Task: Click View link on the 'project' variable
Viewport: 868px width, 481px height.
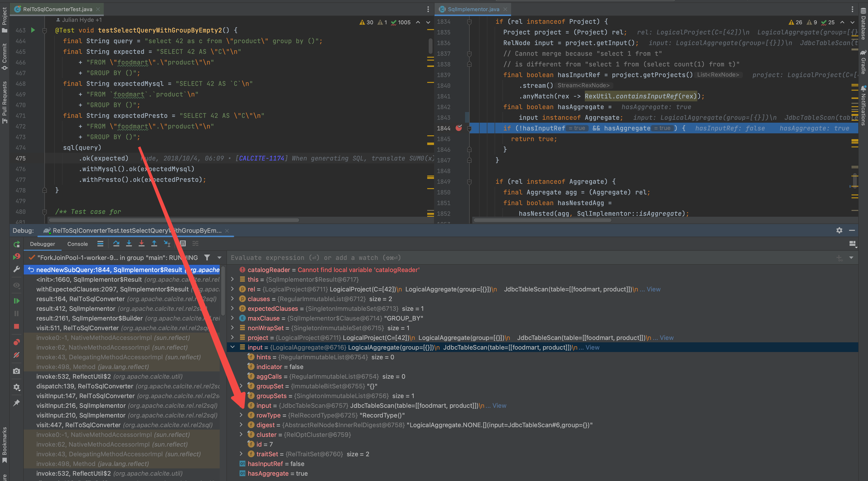Action: (x=667, y=337)
